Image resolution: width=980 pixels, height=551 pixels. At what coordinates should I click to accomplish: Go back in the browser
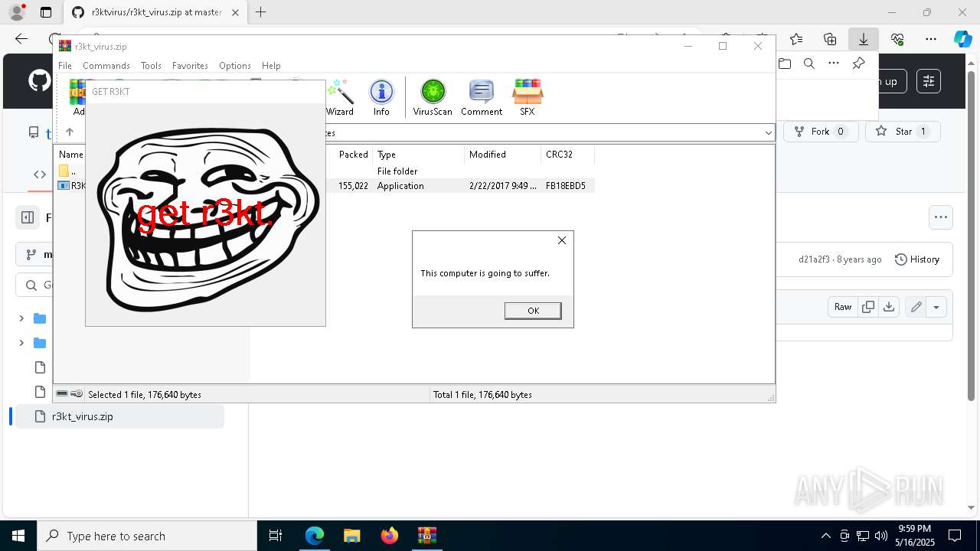click(x=21, y=39)
